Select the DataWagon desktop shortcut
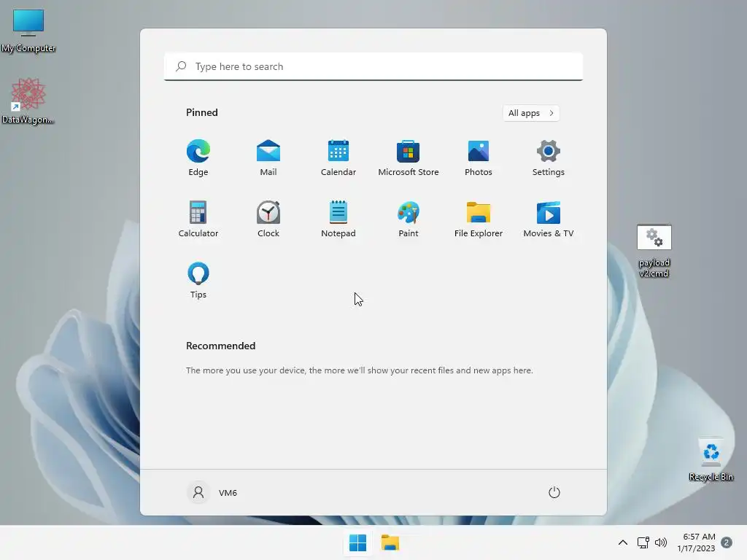The width and height of the screenshot is (747, 560). (x=28, y=101)
